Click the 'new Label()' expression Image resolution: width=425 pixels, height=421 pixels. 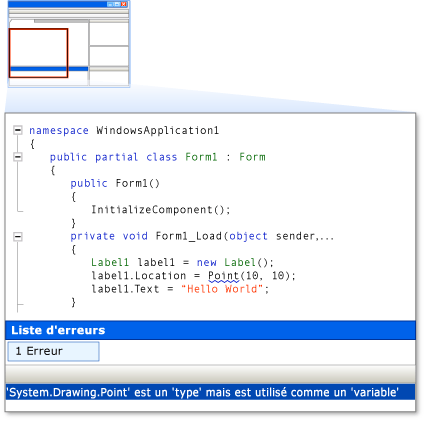(x=234, y=263)
